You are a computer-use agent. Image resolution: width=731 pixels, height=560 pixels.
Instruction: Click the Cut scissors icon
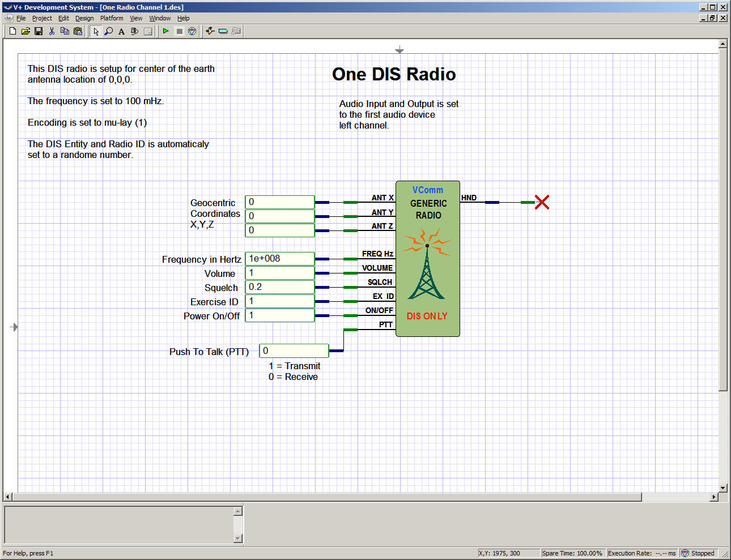(52, 31)
